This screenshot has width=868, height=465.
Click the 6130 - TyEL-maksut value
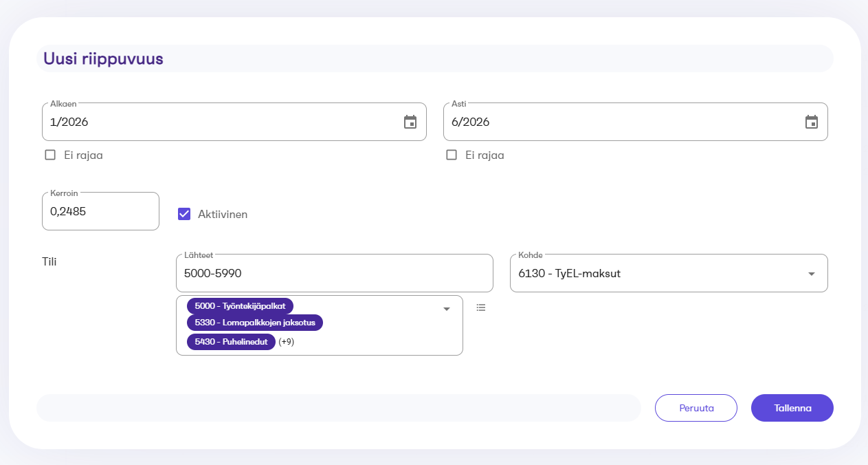570,274
